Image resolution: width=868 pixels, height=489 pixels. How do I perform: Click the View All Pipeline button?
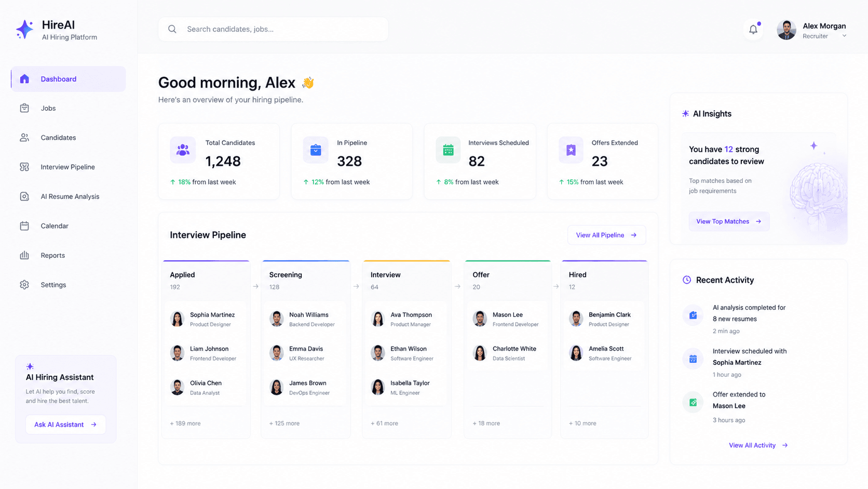[x=606, y=235]
